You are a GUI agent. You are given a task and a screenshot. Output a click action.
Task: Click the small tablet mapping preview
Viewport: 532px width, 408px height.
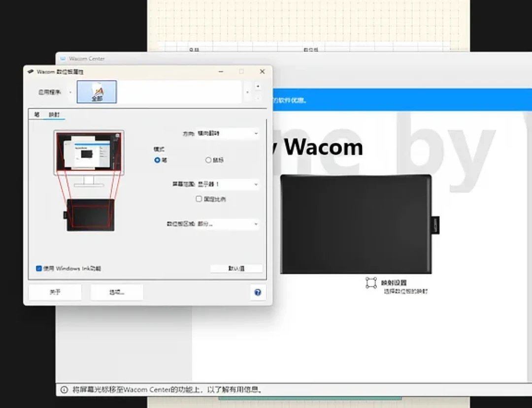pos(90,215)
